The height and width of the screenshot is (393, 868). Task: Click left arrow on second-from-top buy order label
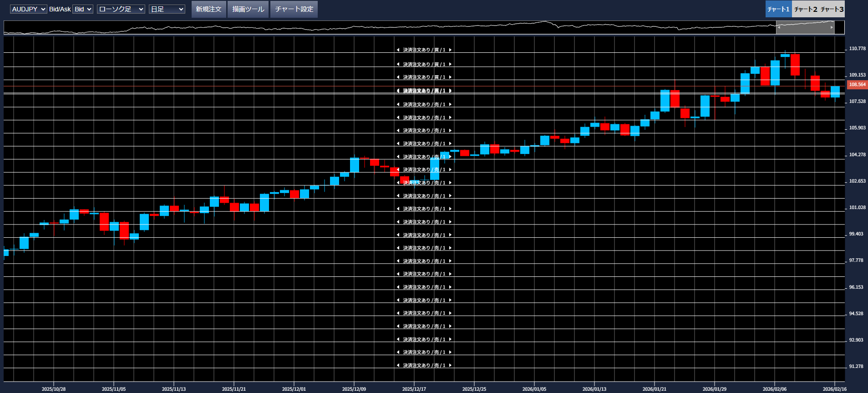point(398,65)
